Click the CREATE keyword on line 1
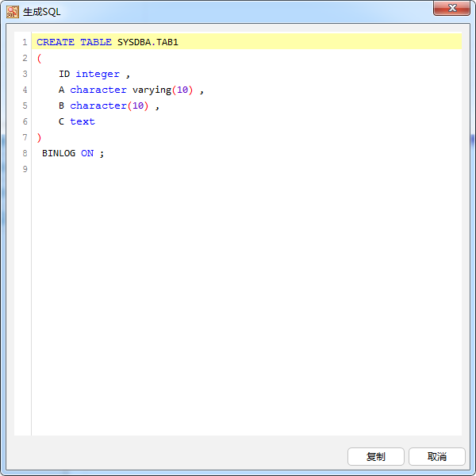The image size is (476, 476). point(56,42)
